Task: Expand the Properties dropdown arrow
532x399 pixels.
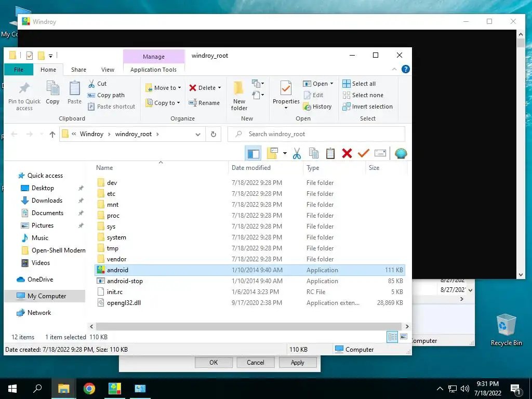Action: point(286,108)
